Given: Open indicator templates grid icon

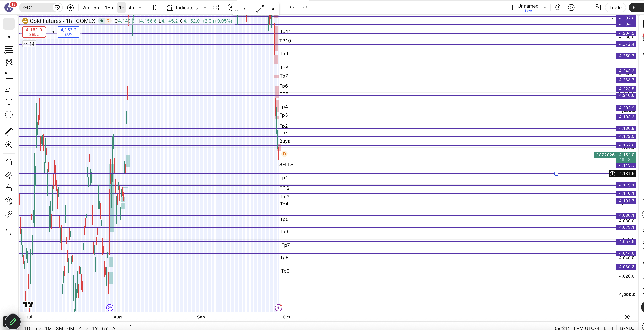Looking at the screenshot, I should tap(216, 7).
